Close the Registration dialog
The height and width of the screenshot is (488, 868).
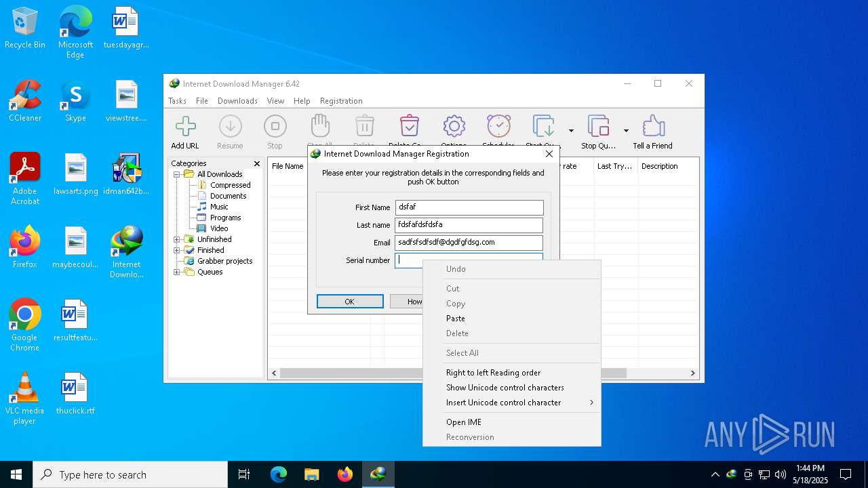coord(549,154)
